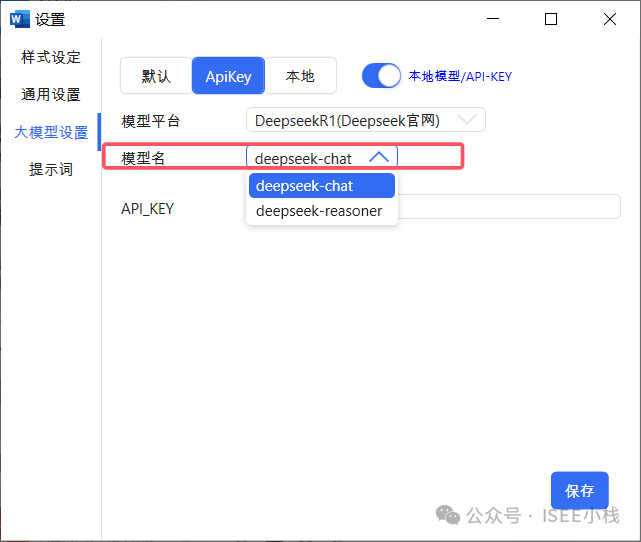The height and width of the screenshot is (542, 641).
Task: Switch to the 本地 tab
Action: 300,76
